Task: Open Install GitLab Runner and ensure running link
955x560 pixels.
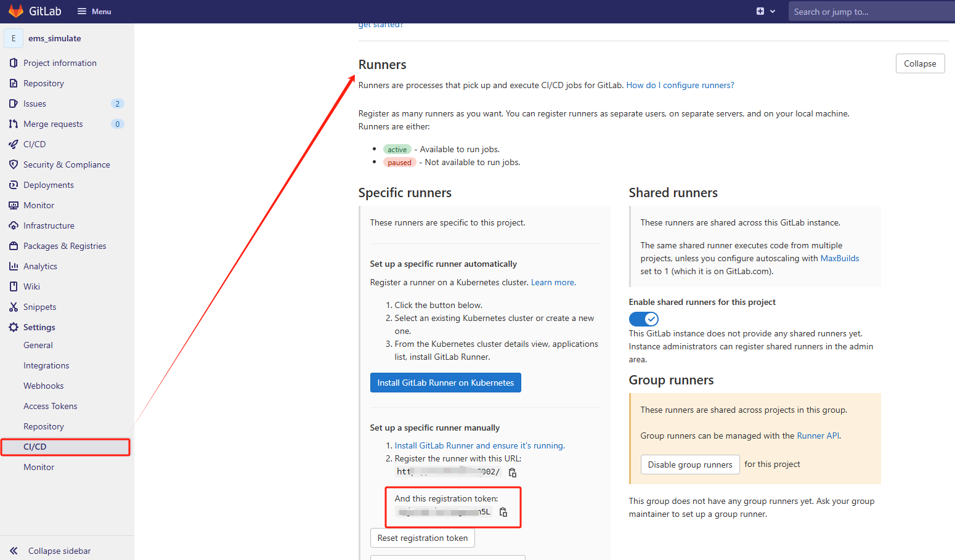Action: click(479, 445)
